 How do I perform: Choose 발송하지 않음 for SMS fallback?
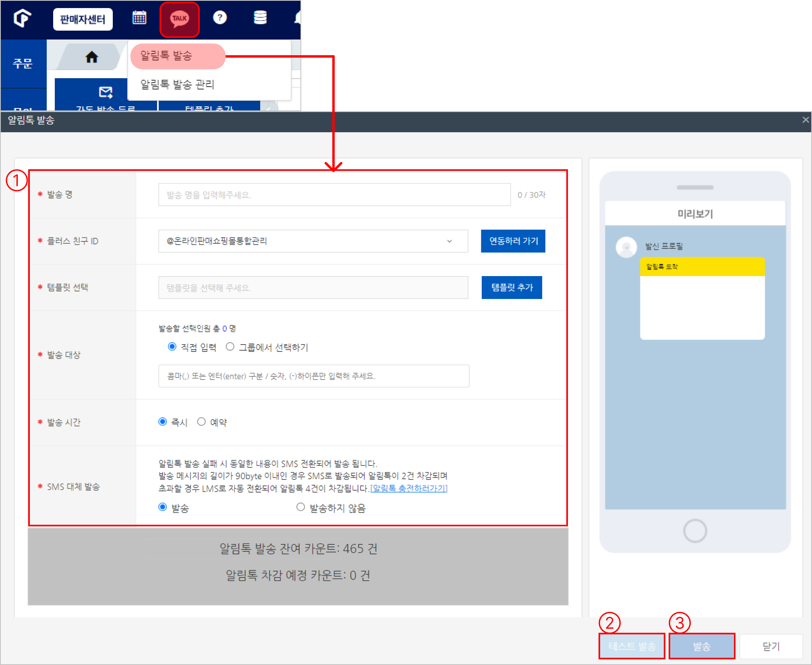(x=300, y=507)
